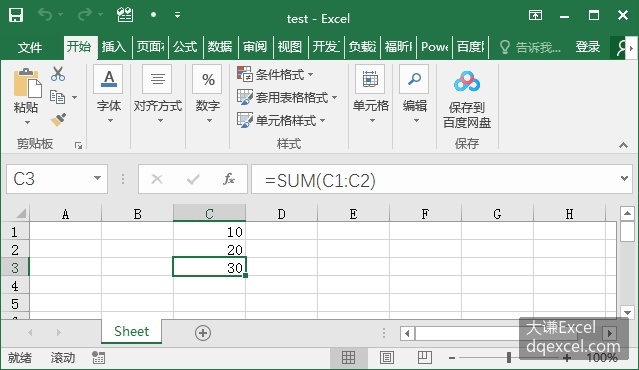Select column C header

(209, 213)
